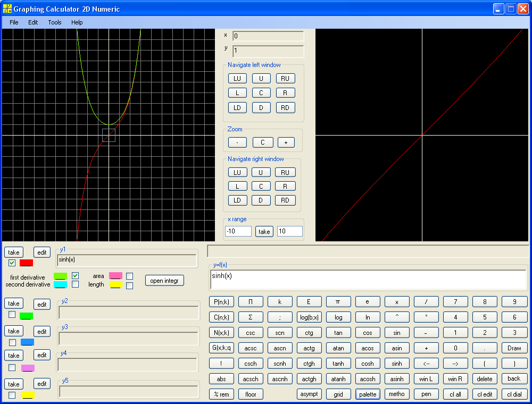The image size is (532, 404).
Task: Enable the y3 function checkbox
Action: pyautogui.click(x=13, y=342)
